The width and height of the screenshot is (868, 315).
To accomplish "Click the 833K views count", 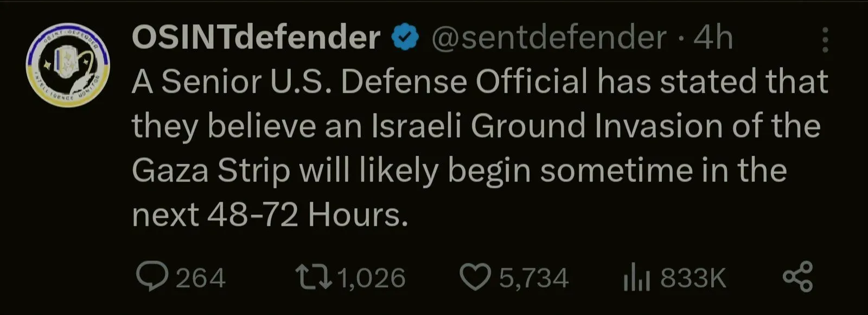I will 693,278.
